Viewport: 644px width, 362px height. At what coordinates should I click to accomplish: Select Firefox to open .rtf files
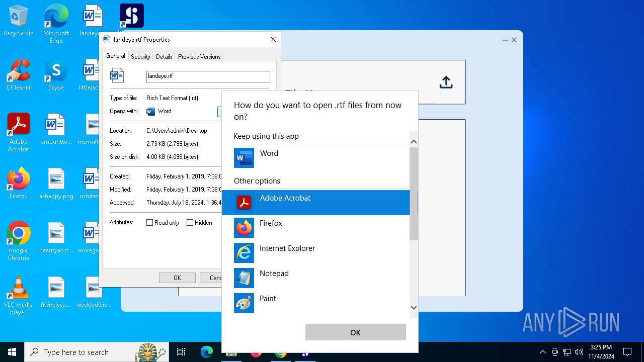point(316,228)
